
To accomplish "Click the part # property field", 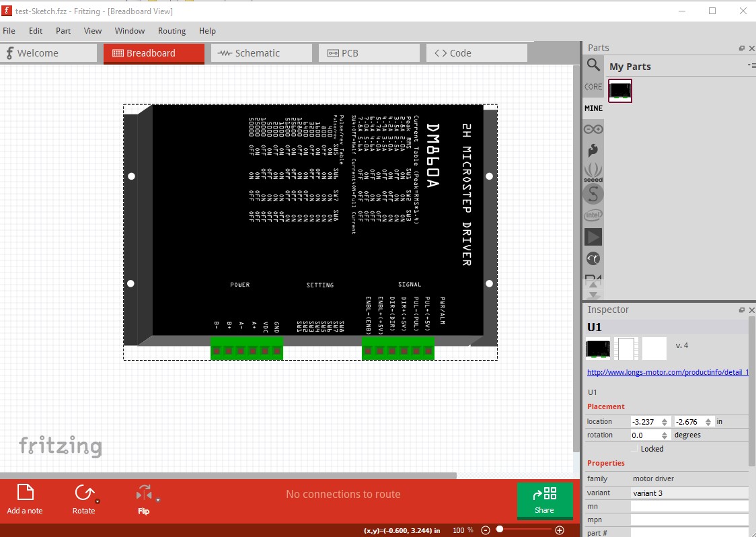I will click(689, 533).
